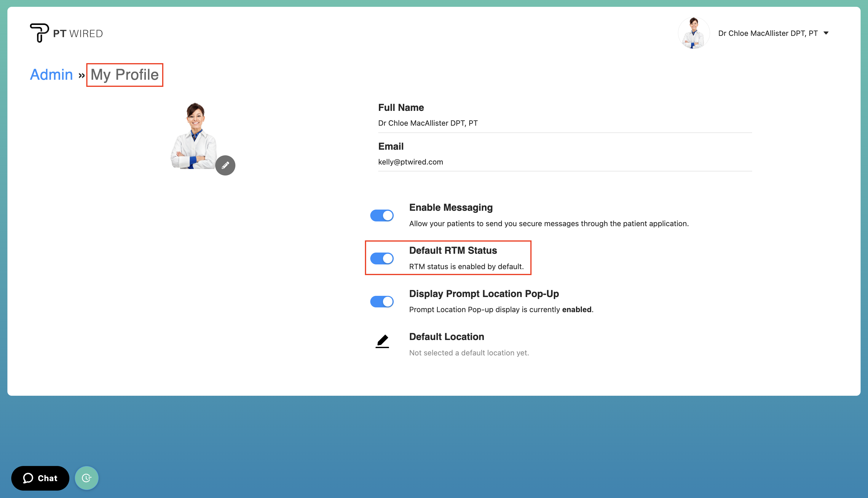Click the double-arrow breadcrumb separator
The width and height of the screenshot is (868, 498).
(82, 75)
